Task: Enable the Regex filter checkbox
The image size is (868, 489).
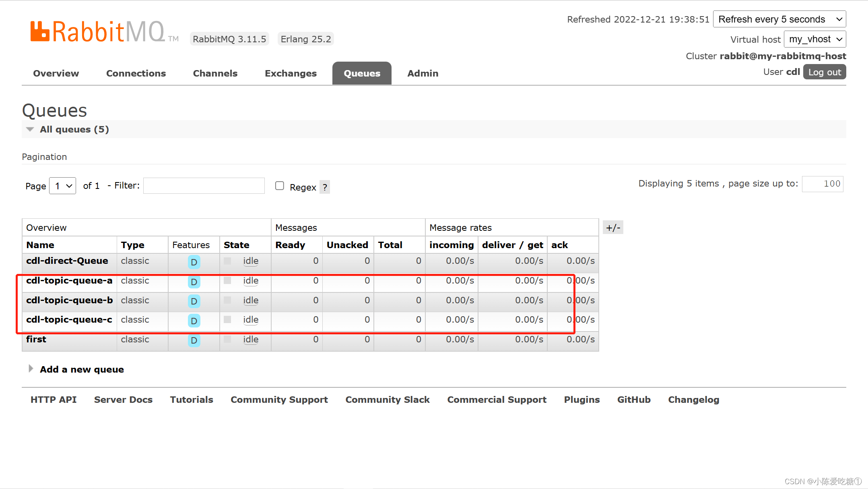Action: pyautogui.click(x=280, y=186)
